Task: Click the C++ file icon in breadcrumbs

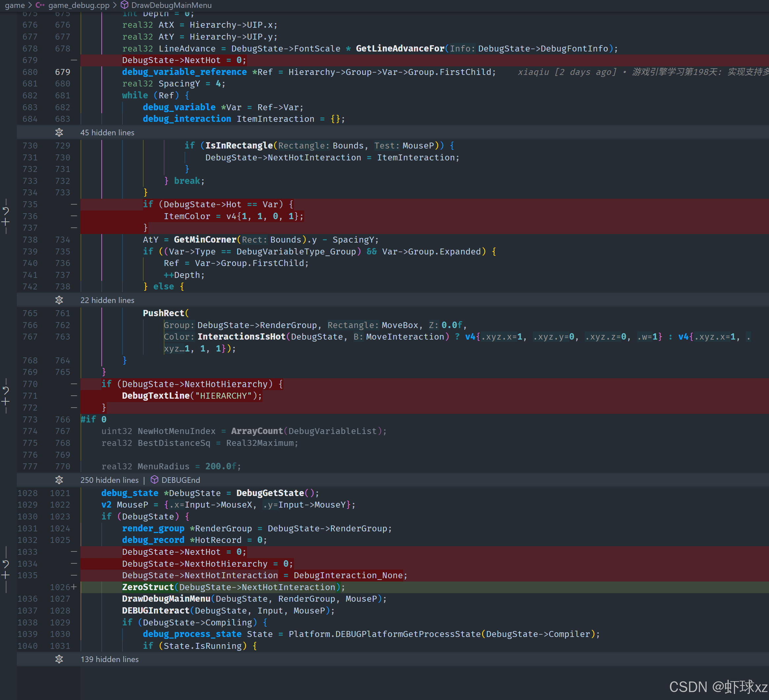Action: (x=40, y=5)
